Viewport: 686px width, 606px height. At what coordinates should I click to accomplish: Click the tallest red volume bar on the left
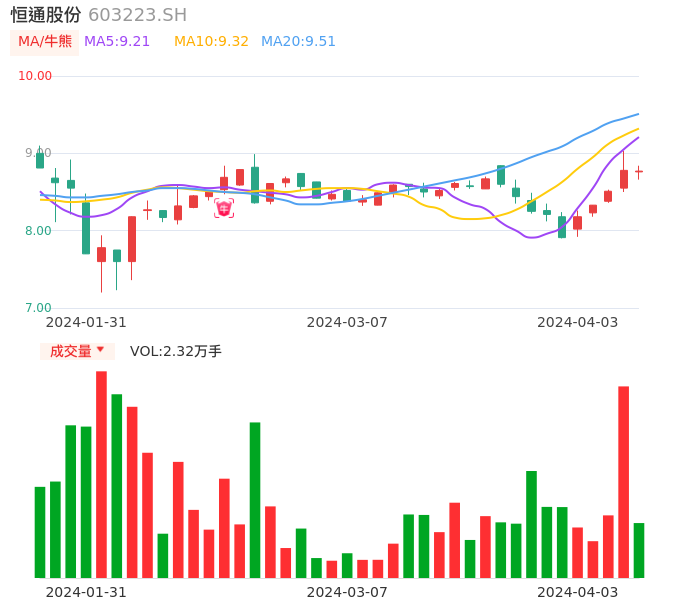101,474
